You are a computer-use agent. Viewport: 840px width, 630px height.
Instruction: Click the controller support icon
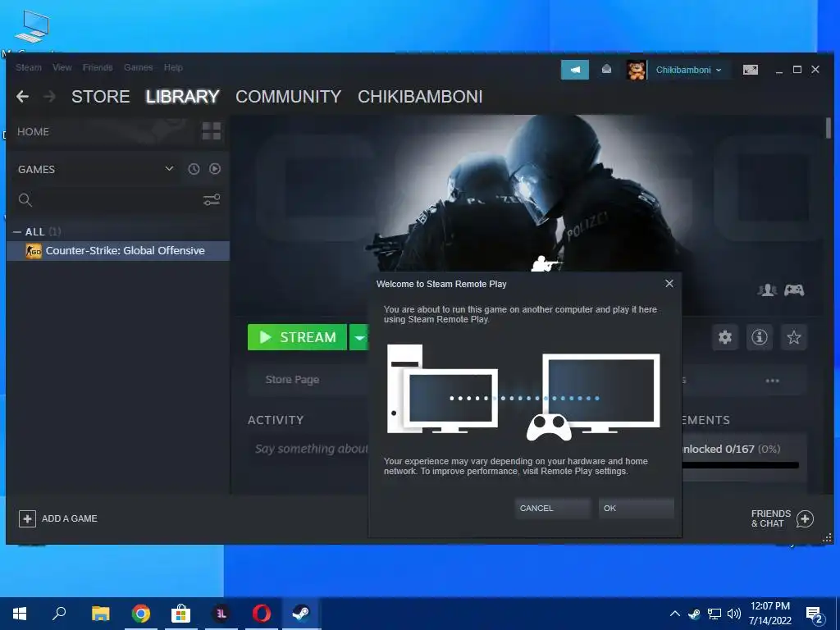pyautogui.click(x=794, y=290)
